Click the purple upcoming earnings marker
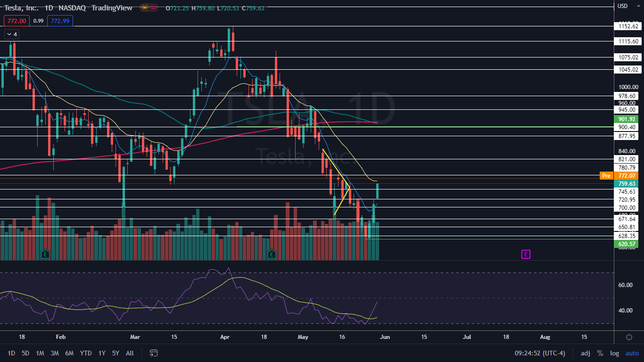The image size is (644, 362). [526, 255]
